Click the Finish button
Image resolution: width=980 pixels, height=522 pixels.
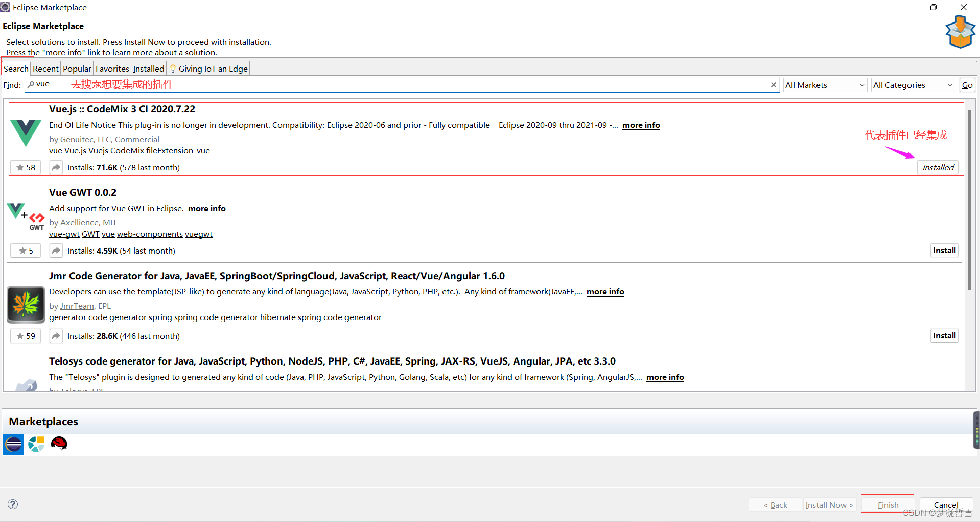point(888,505)
